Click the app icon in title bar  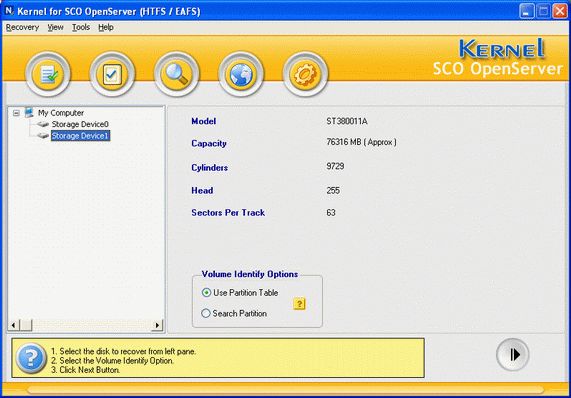click(9, 11)
